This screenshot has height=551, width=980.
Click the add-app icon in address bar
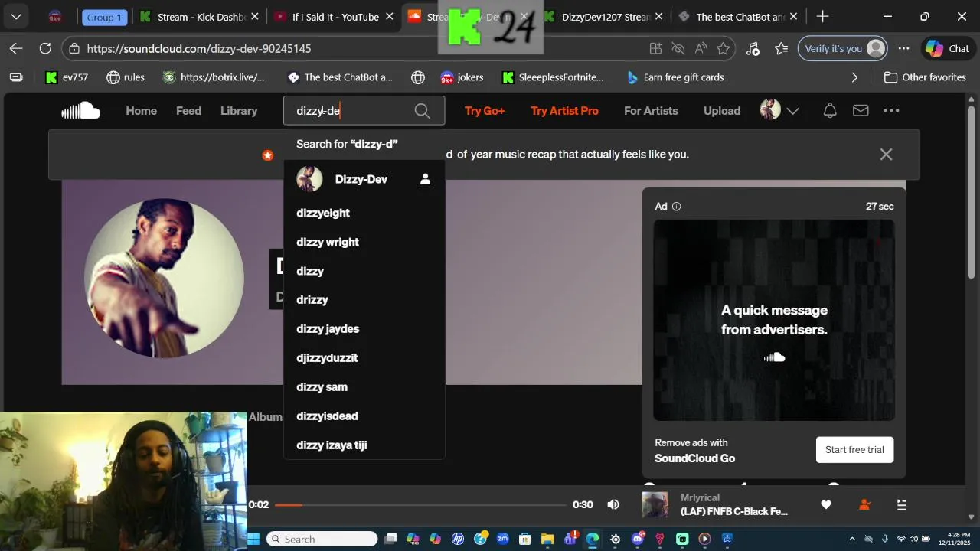pyautogui.click(x=655, y=48)
